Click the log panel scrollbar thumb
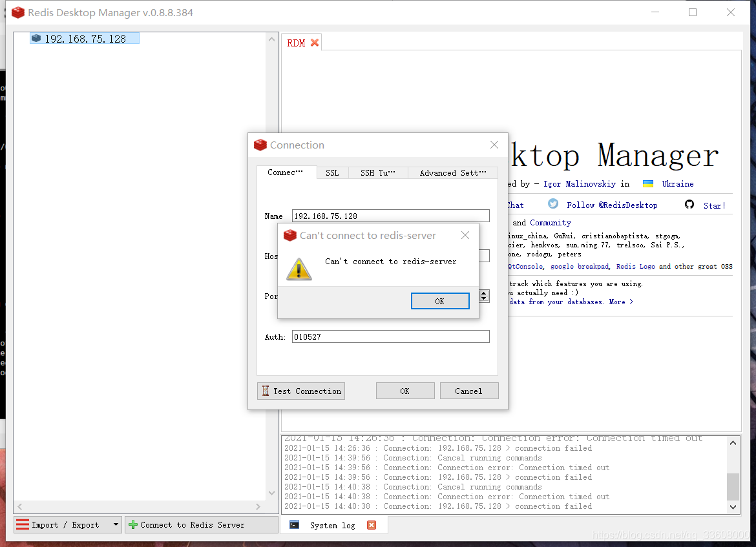This screenshot has height=547, width=756. (733, 487)
